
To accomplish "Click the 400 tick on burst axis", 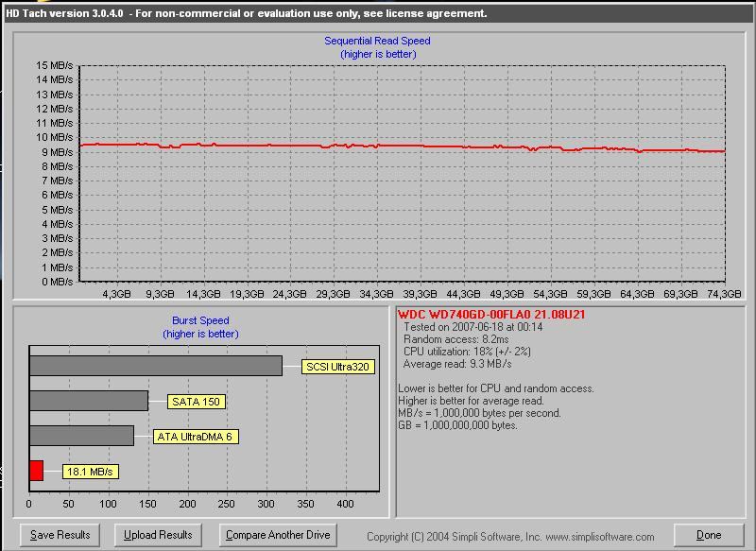I will coord(345,505).
